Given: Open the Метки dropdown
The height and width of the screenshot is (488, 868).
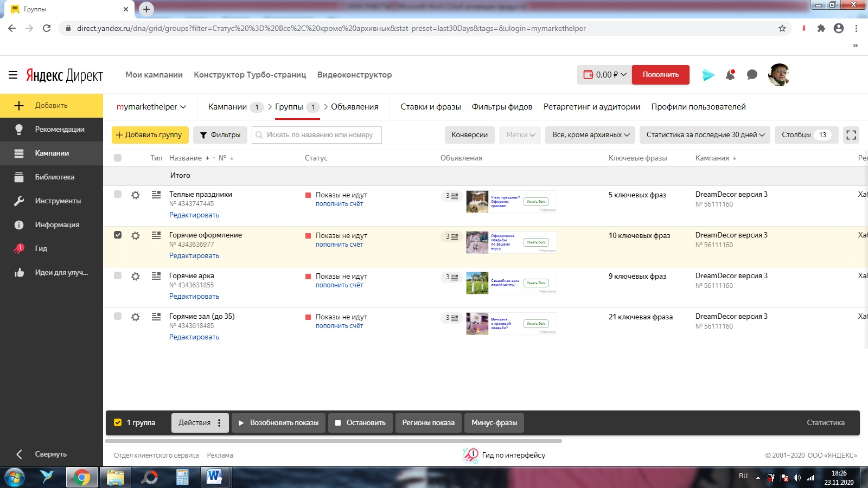Looking at the screenshot, I should [x=520, y=135].
